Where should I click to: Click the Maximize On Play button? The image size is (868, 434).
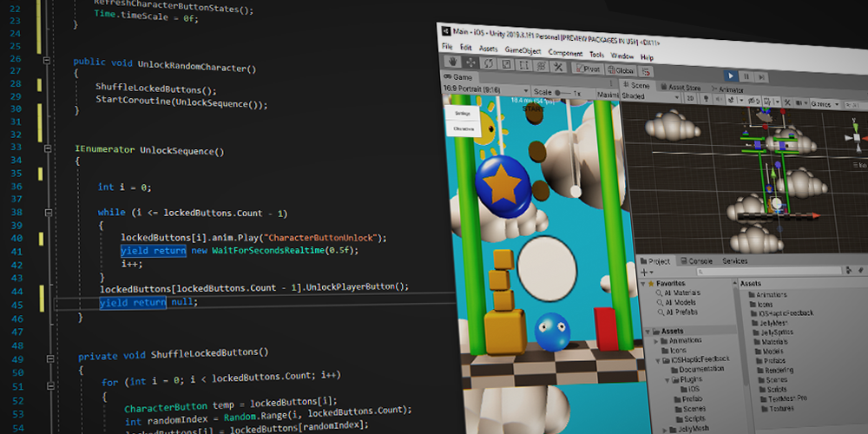point(608,94)
